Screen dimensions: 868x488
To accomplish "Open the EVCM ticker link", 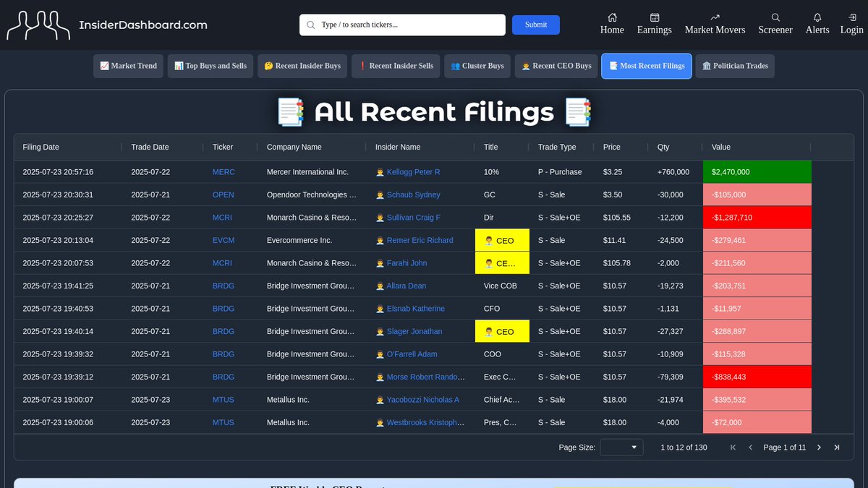I will 224,240.
